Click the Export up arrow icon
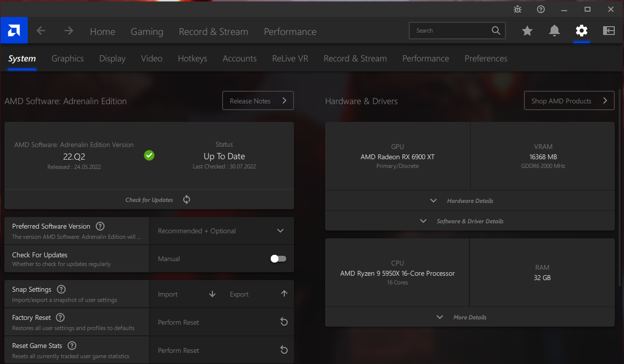624x364 pixels. point(284,294)
